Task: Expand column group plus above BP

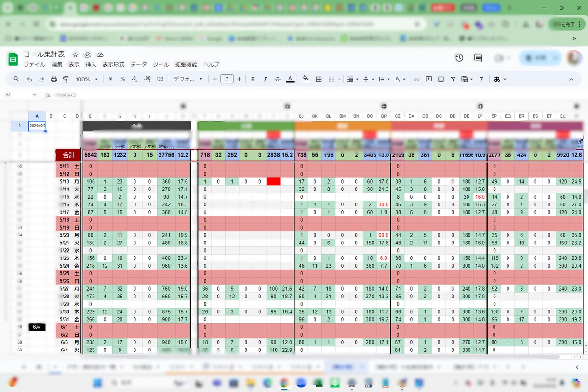Action: 384,106
